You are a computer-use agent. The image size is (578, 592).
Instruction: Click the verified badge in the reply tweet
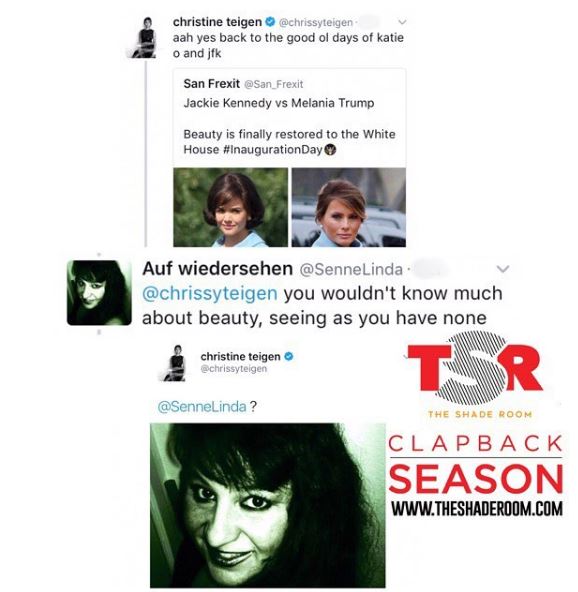pyautogui.click(x=288, y=356)
